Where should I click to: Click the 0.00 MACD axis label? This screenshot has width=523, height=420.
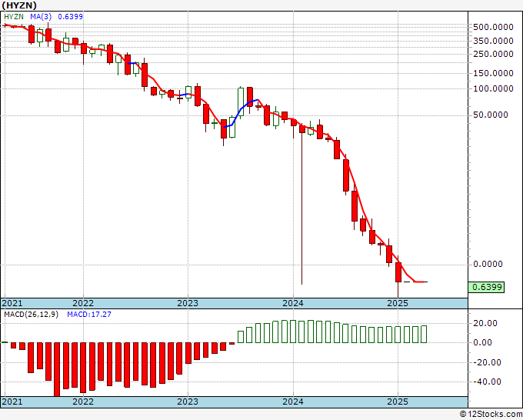[x=482, y=342]
